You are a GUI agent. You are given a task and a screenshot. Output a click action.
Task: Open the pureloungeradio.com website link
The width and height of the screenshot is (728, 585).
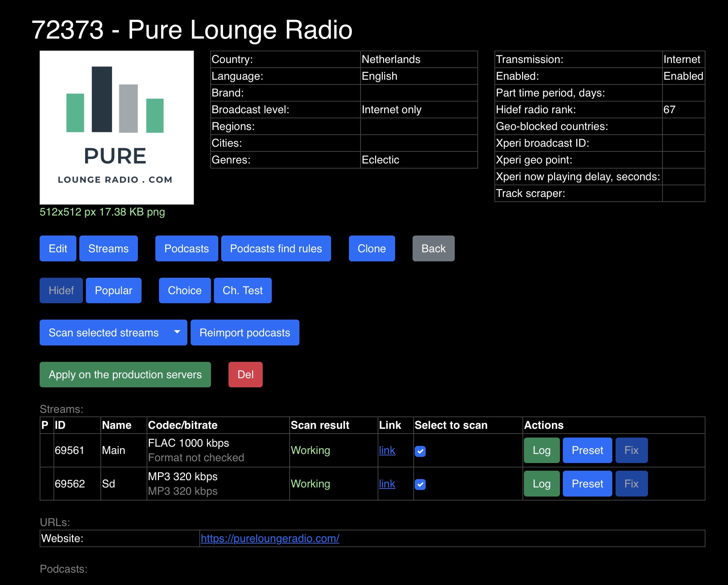coord(270,538)
